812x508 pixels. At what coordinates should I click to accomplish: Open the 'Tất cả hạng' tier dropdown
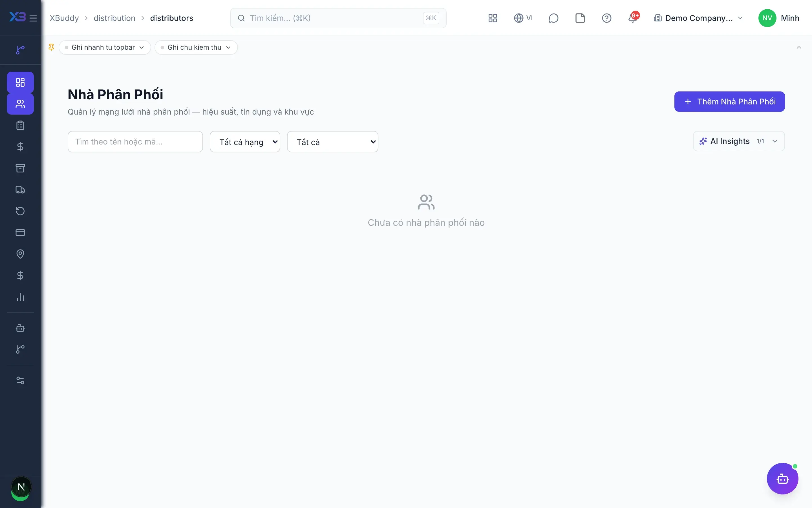[245, 142]
